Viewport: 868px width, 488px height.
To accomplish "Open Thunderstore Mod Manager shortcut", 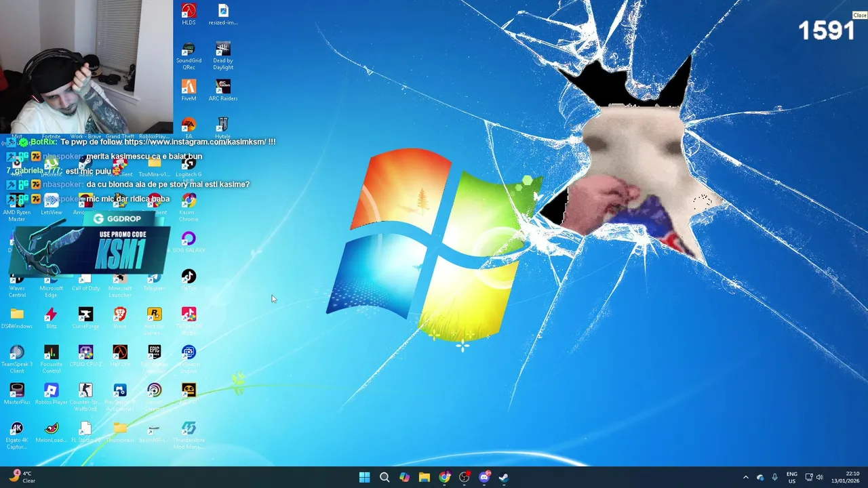I will (189, 433).
